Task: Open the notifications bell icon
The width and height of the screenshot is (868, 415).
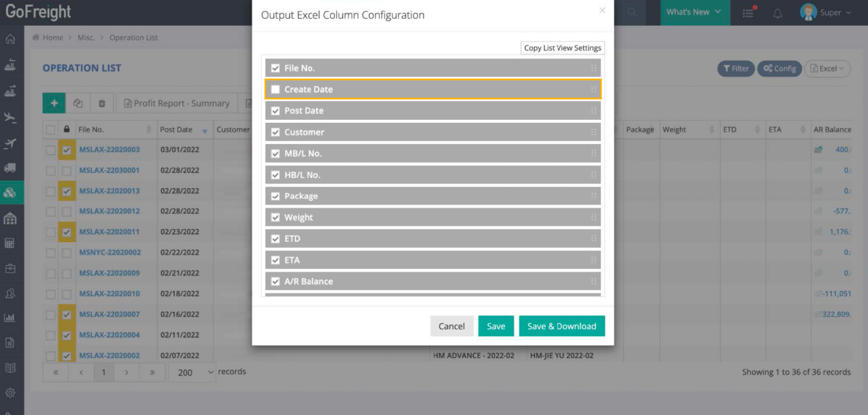Action: [778, 12]
